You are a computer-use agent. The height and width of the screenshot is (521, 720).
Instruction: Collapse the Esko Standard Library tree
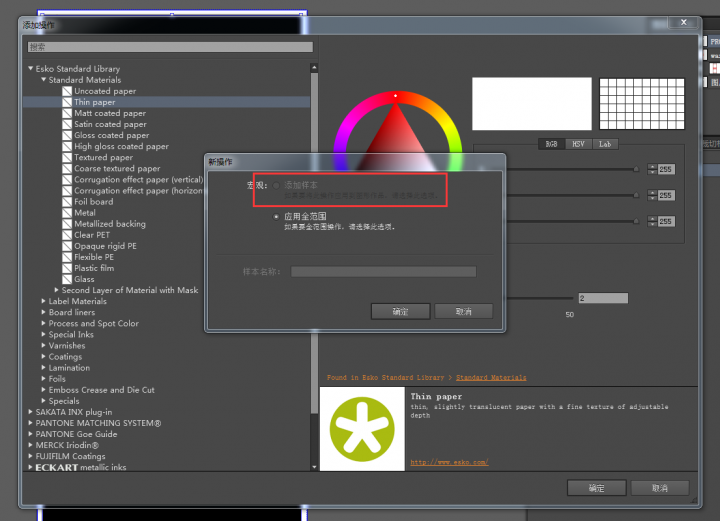31,69
